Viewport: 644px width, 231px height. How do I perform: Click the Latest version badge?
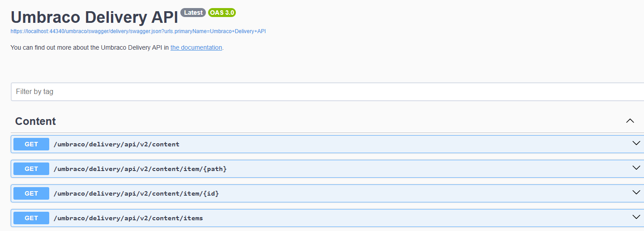tap(193, 13)
